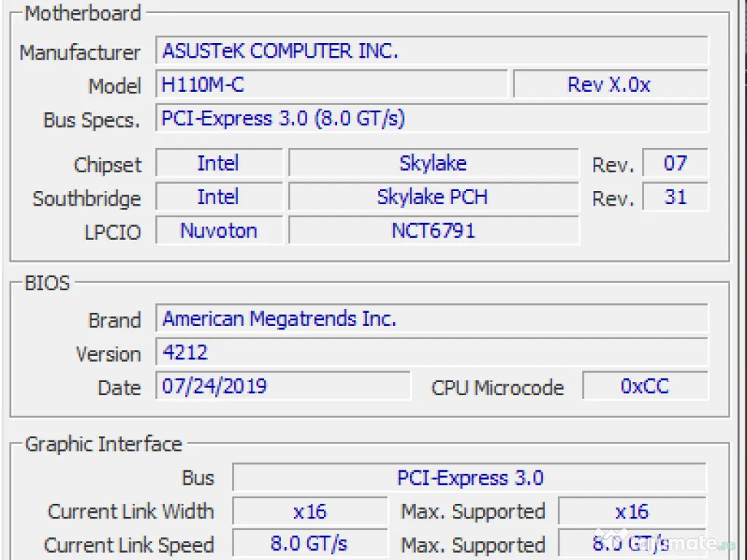Click the Max. Supported link width field
This screenshot has height=560, width=747.
[632, 512]
